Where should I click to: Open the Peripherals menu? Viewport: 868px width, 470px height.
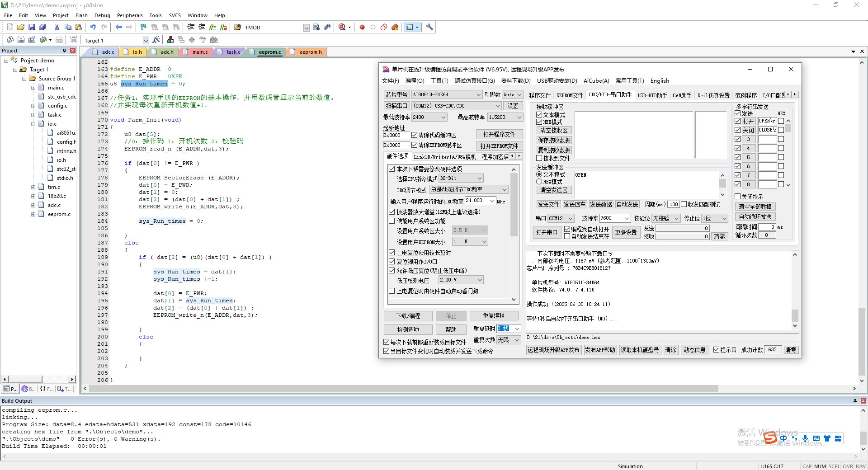[x=130, y=15]
